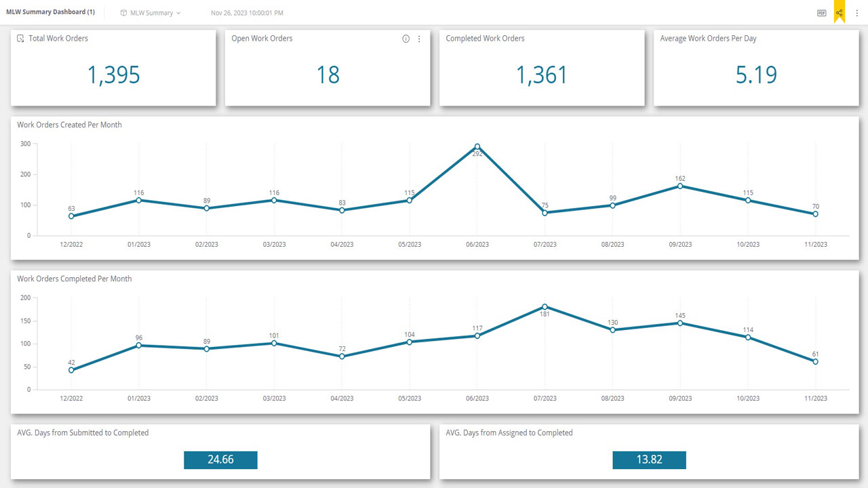
Task: Toggle the 09/2023 completed point showing 145
Action: pos(680,323)
